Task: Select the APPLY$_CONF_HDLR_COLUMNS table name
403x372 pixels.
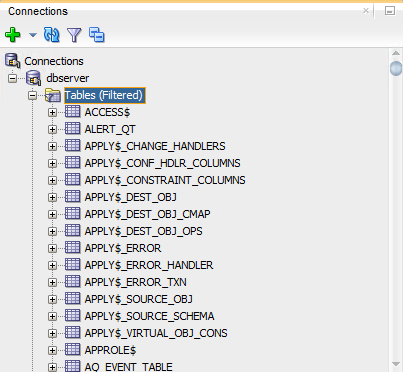Action: 162,163
